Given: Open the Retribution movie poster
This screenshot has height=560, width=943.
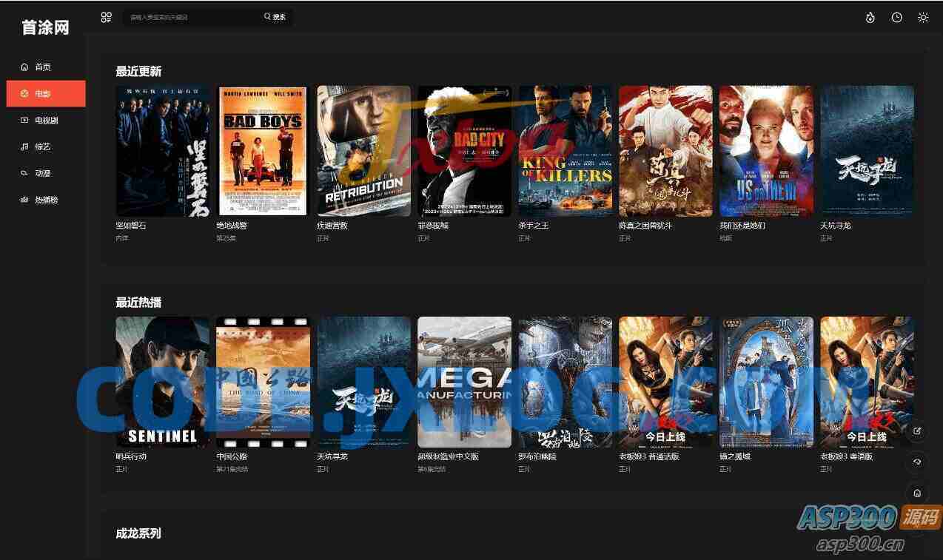Looking at the screenshot, I should [363, 151].
